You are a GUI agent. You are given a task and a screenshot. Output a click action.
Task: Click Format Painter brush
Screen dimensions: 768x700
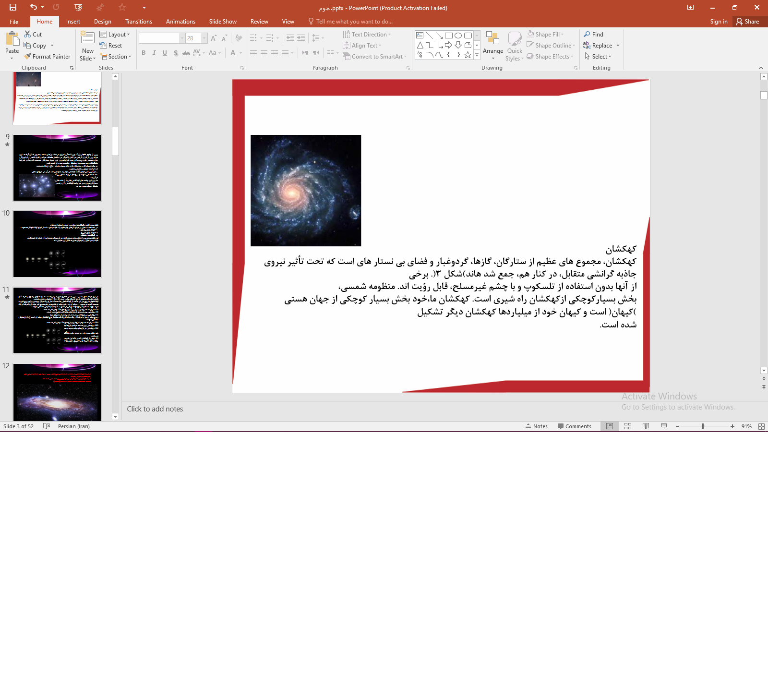pos(47,57)
